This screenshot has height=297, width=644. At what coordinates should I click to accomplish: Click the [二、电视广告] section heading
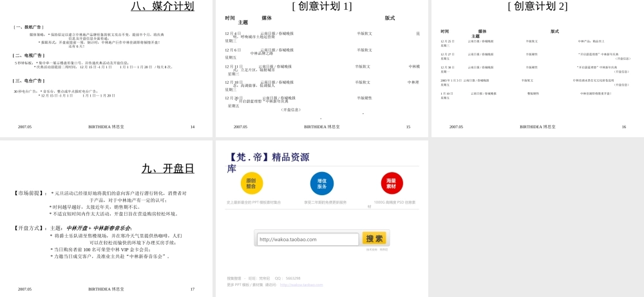pyautogui.click(x=29, y=55)
